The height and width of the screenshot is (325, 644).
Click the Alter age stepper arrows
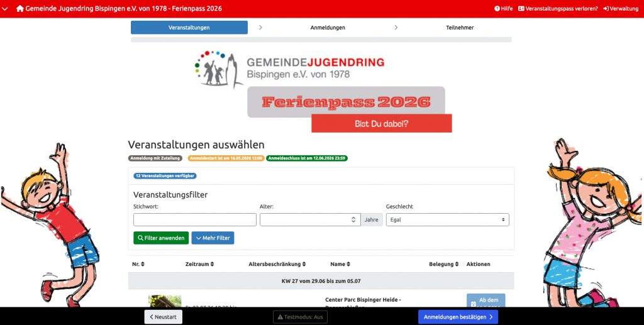pos(353,220)
